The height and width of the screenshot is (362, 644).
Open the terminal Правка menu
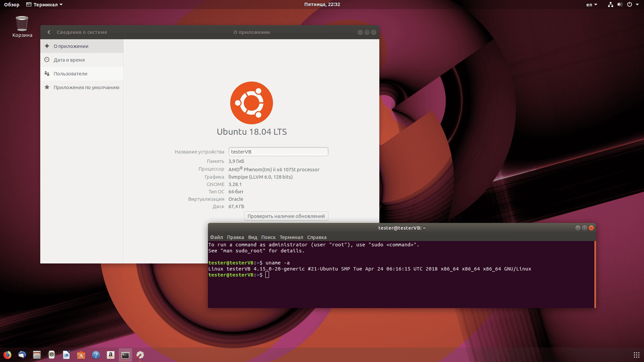click(235, 237)
